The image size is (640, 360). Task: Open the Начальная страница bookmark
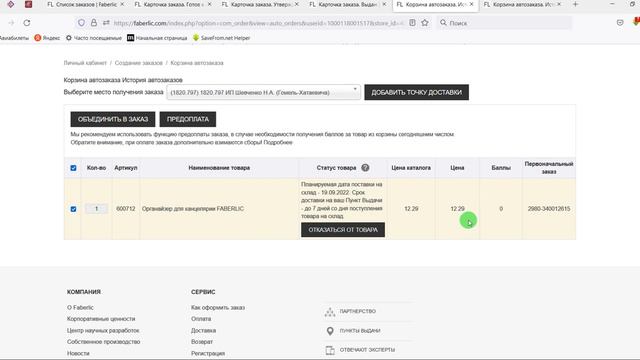pyautogui.click(x=157, y=38)
